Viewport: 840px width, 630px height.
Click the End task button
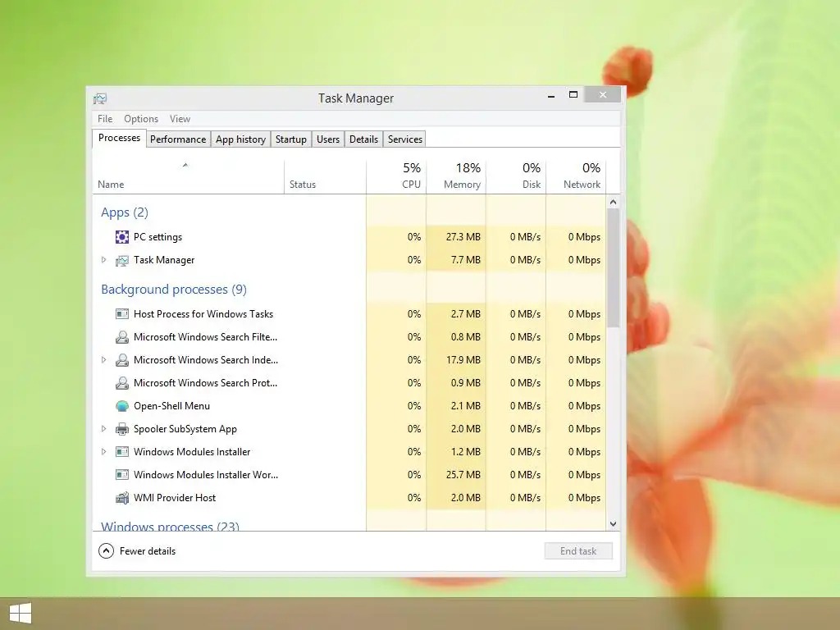pyautogui.click(x=578, y=550)
